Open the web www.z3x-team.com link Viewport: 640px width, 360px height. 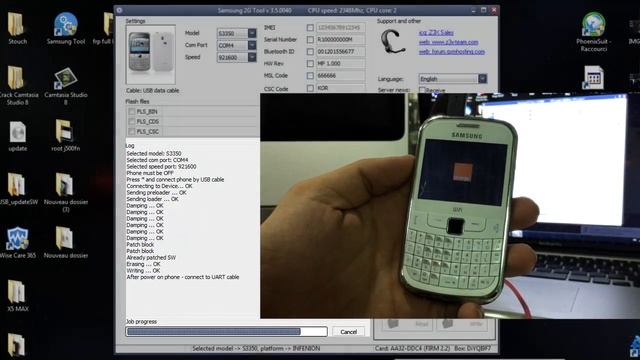448,42
